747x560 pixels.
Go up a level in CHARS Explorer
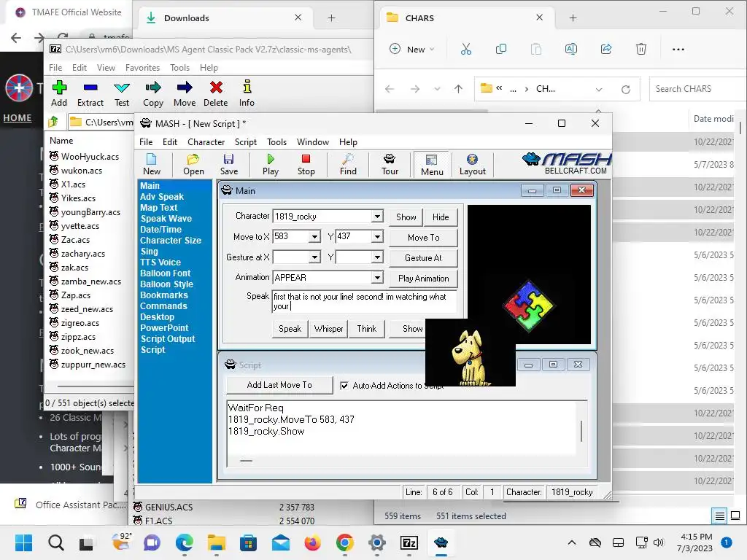pos(458,89)
